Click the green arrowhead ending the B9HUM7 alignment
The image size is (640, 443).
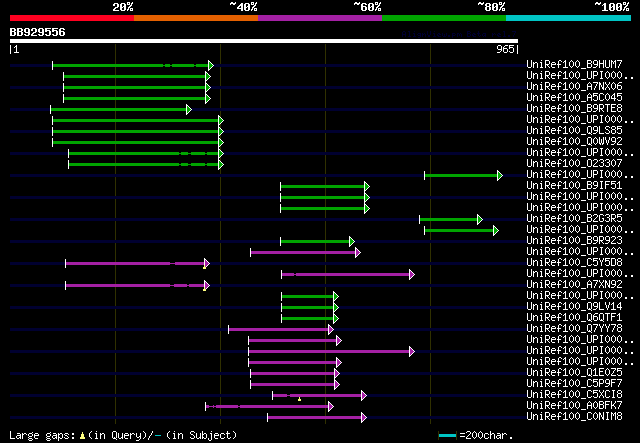coord(211,65)
